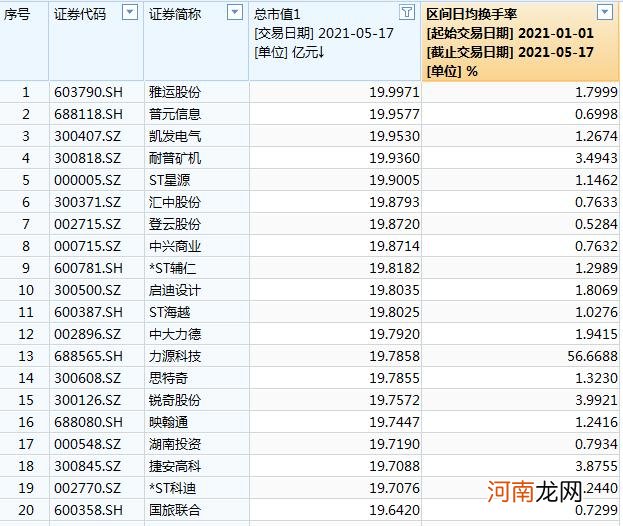Select the stock name 雅运股份

(x=175, y=92)
